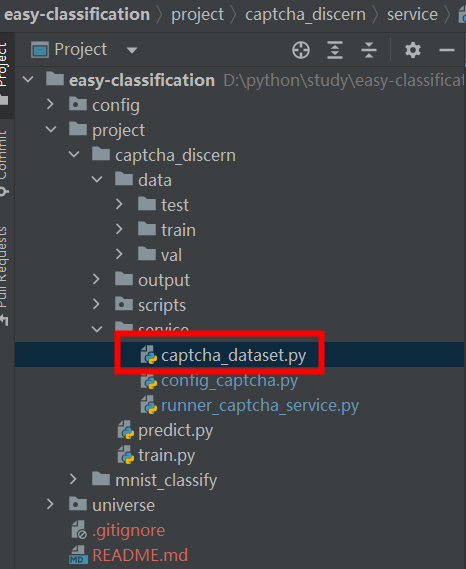Select the output folder
The image size is (466, 569).
164,281
